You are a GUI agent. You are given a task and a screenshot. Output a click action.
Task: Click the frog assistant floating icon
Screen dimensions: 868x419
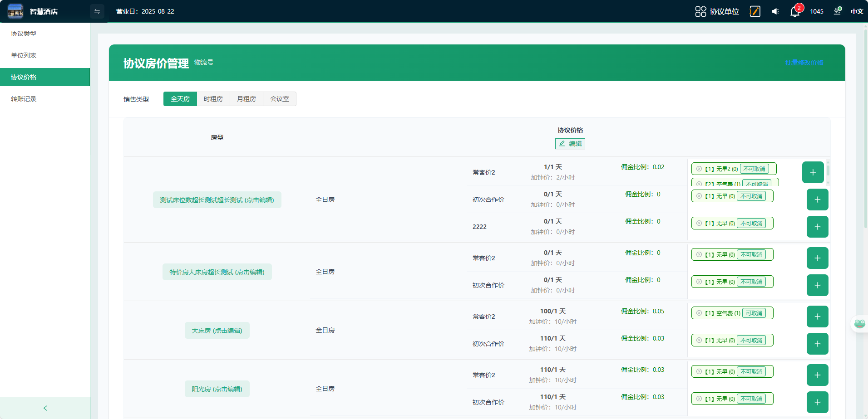click(859, 324)
